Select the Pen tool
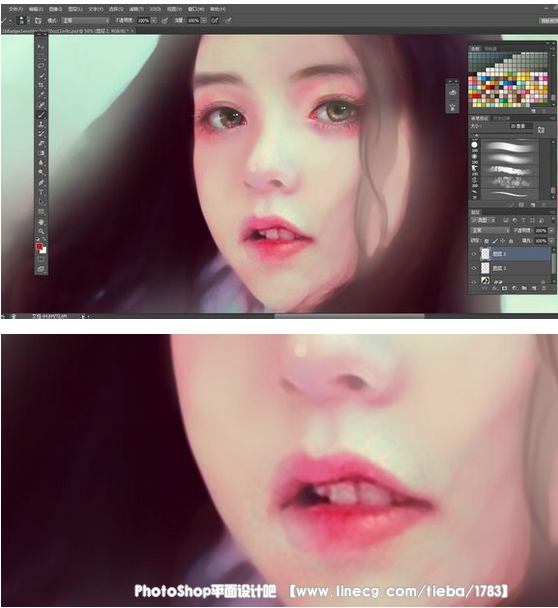Viewport: 558px width, 608px height. point(41,183)
